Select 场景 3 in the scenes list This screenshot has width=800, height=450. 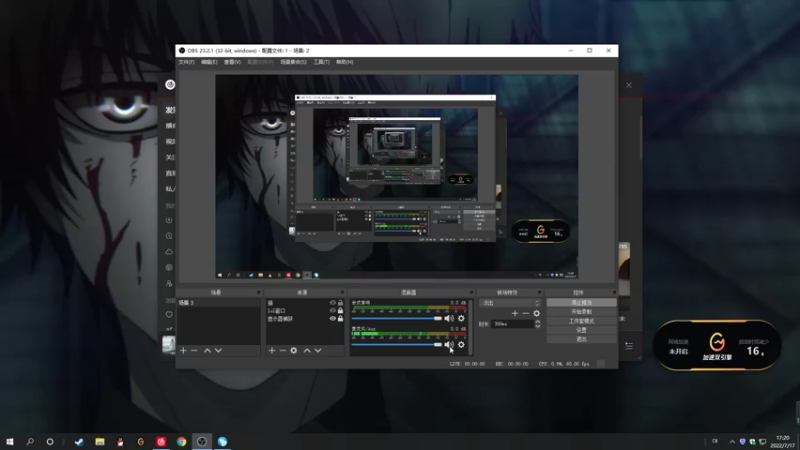click(218, 303)
